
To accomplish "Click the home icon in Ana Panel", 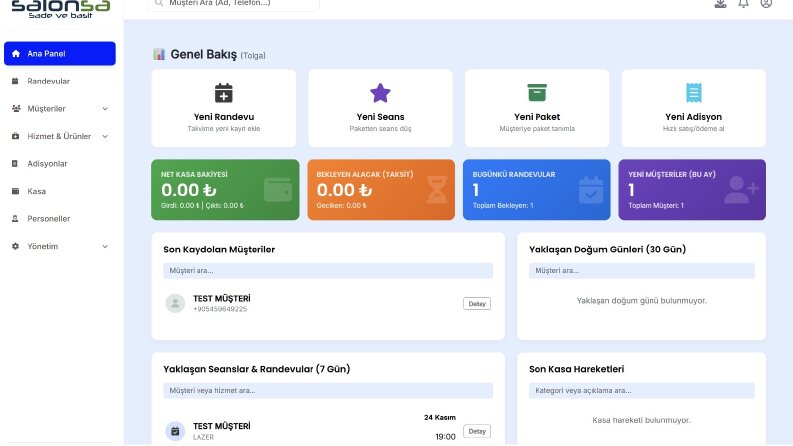I will point(16,54).
